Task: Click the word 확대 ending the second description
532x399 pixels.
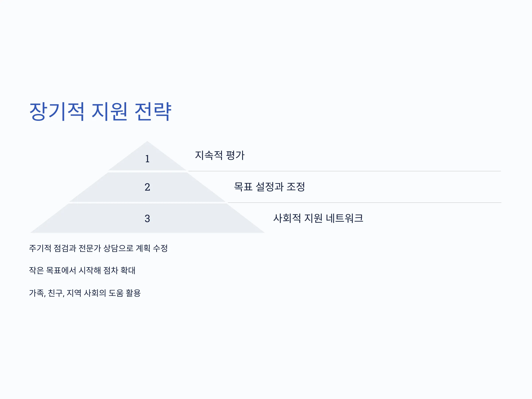Action: point(128,271)
